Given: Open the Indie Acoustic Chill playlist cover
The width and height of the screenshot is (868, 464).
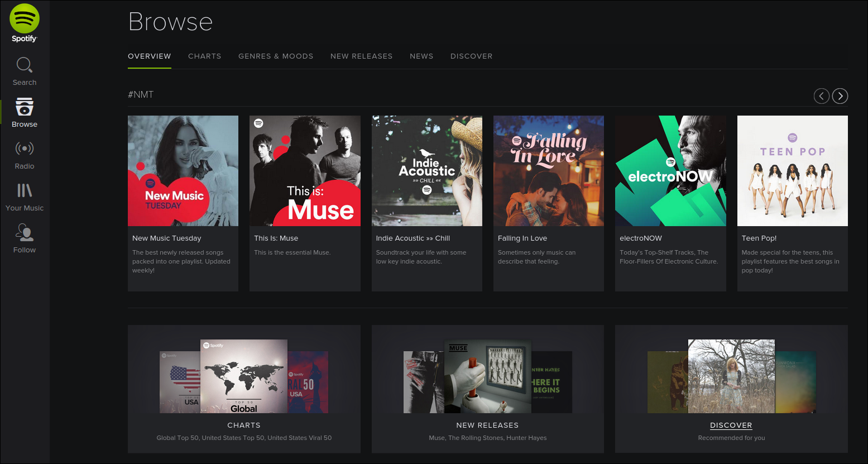Looking at the screenshot, I should [x=426, y=171].
